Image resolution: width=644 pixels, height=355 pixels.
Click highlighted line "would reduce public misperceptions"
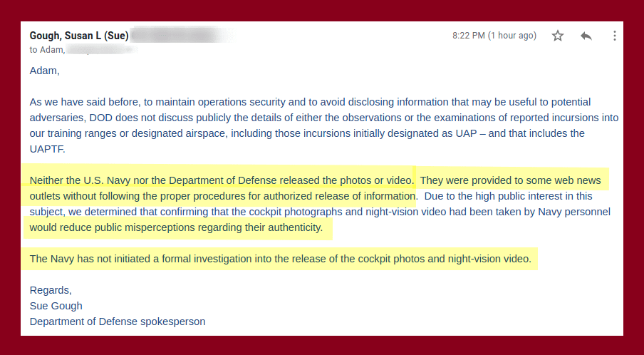[176, 227]
